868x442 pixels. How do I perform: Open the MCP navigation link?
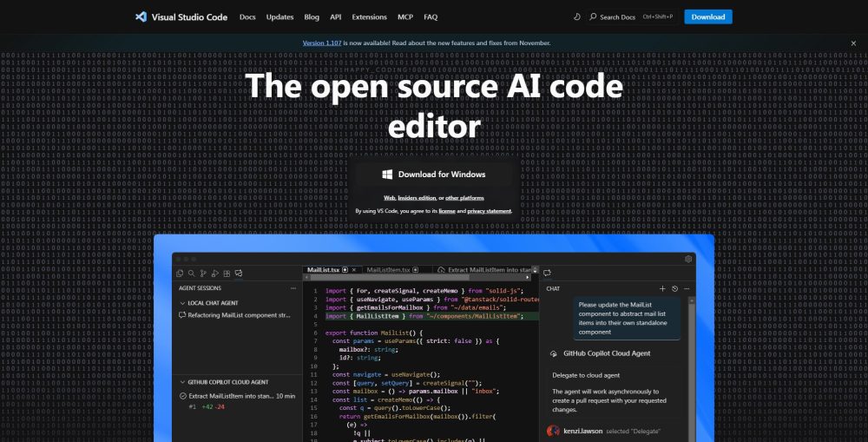tap(404, 16)
